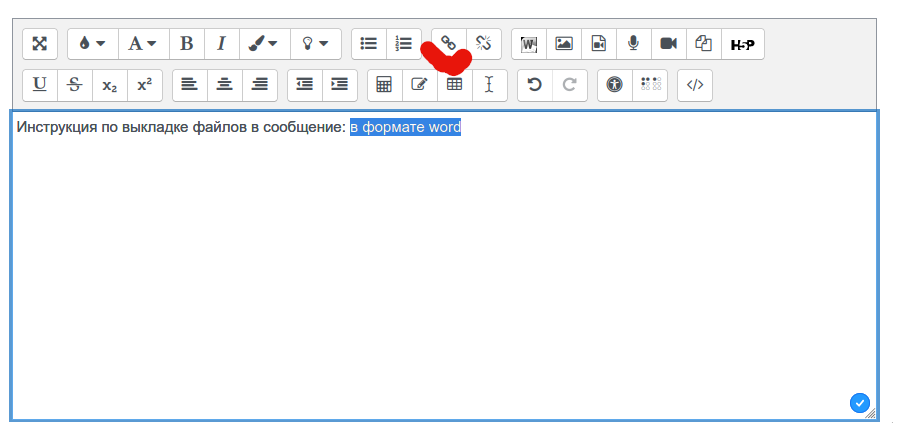The width and height of the screenshot is (897, 427).
Task: Insert special character with pencil-square icon
Action: coord(419,85)
